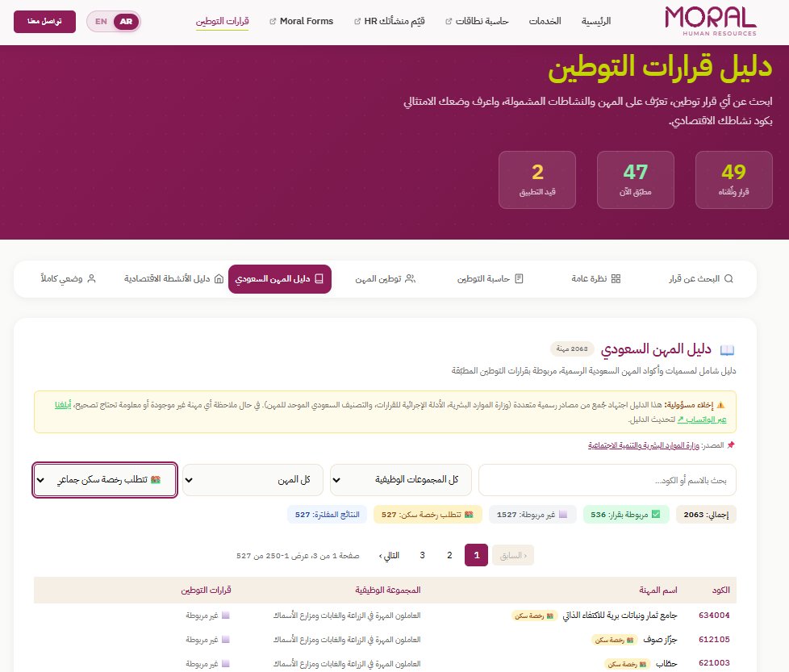Click the 2 قيد التطبيق stat card

537,180
